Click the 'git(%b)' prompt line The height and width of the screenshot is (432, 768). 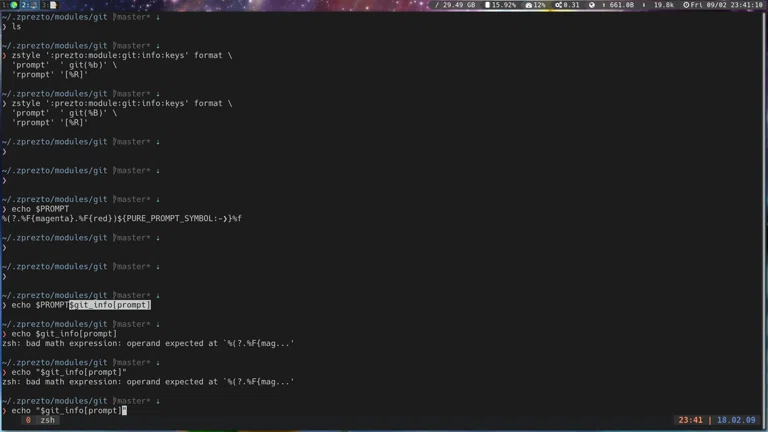[65, 65]
